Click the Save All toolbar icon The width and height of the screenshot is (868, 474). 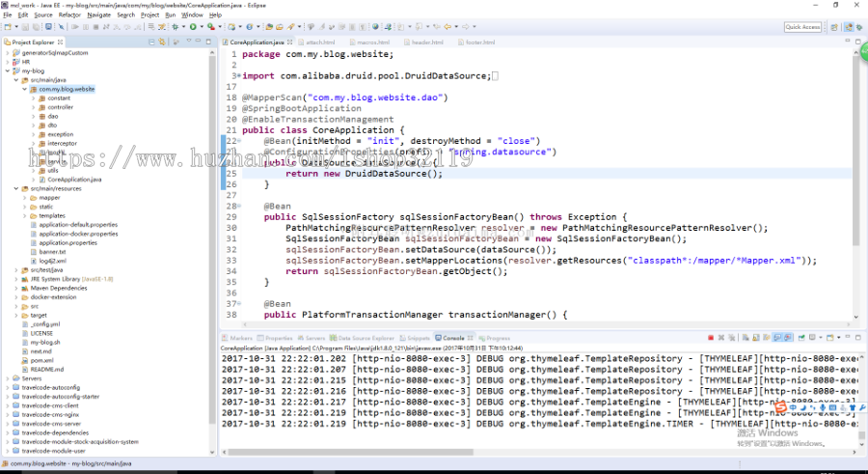click(36, 27)
